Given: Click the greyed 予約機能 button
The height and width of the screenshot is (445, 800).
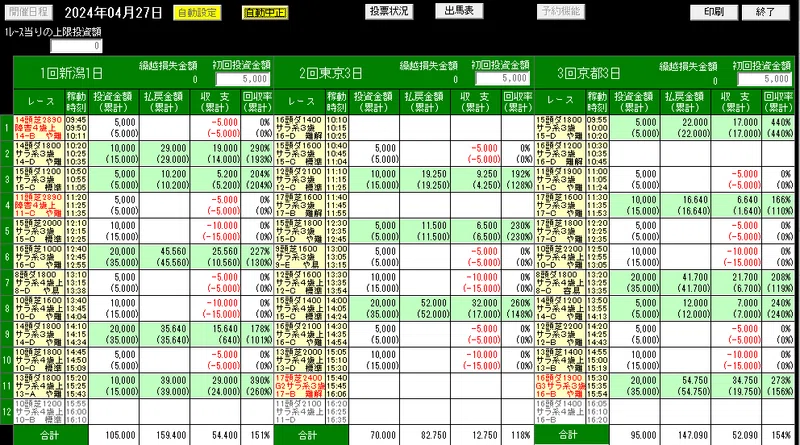Looking at the screenshot, I should click(x=561, y=12).
